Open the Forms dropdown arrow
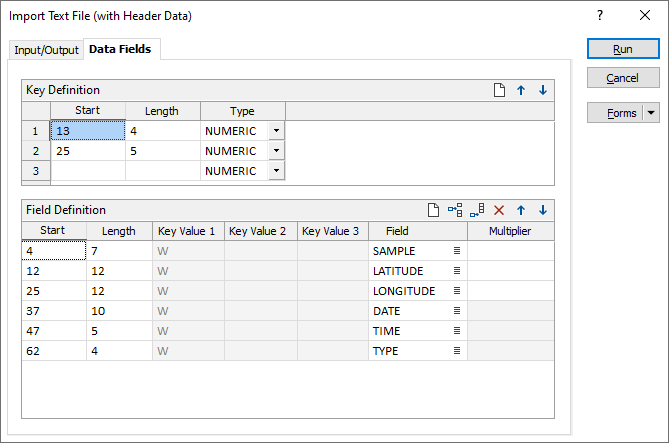This screenshot has width=669, height=443. tap(651, 113)
